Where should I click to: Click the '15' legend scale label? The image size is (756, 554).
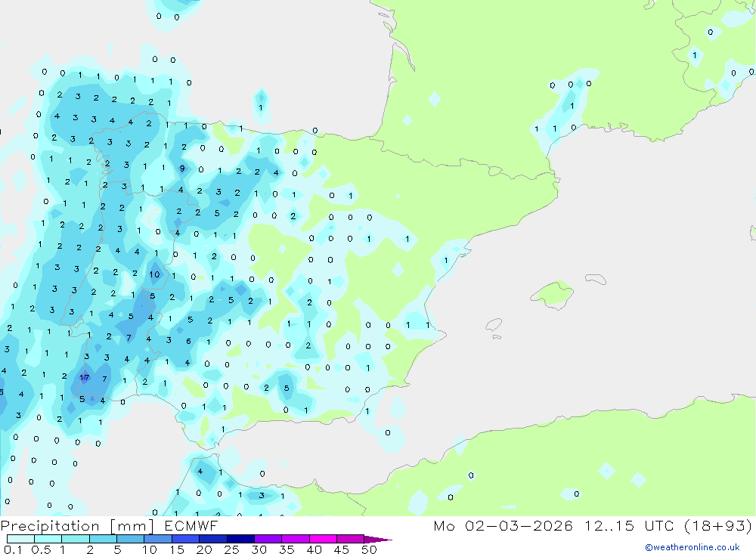[177, 549]
